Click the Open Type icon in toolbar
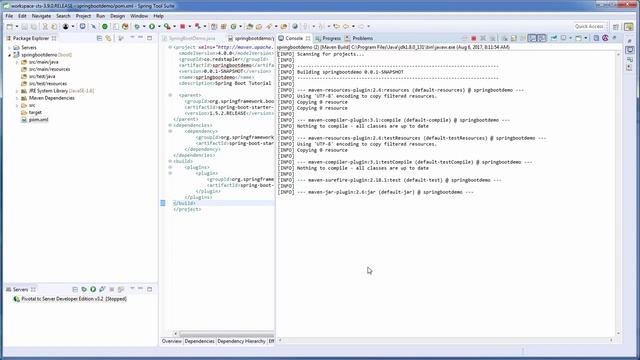This screenshot has width=640, height=360. pos(249,27)
